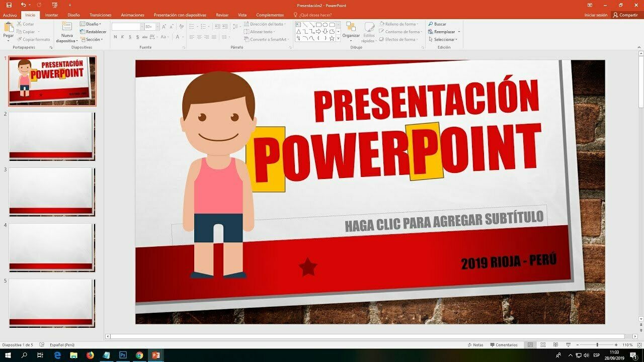644x362 pixels.
Task: Click the Iniciar sesión link
Action: tap(596, 15)
